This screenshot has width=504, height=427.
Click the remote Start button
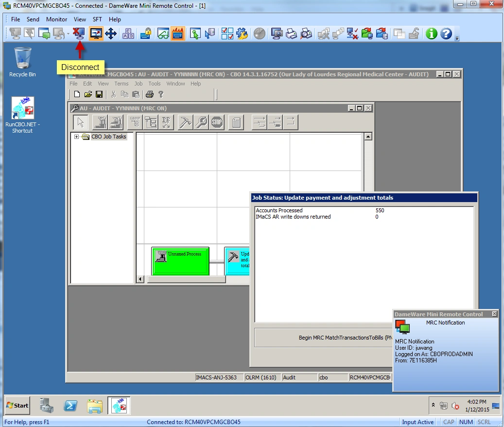17,406
